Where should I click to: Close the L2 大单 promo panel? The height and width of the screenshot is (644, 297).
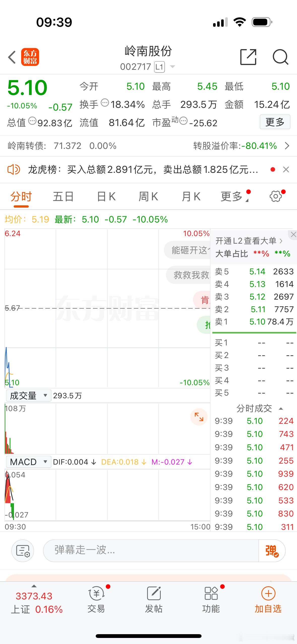point(293,235)
